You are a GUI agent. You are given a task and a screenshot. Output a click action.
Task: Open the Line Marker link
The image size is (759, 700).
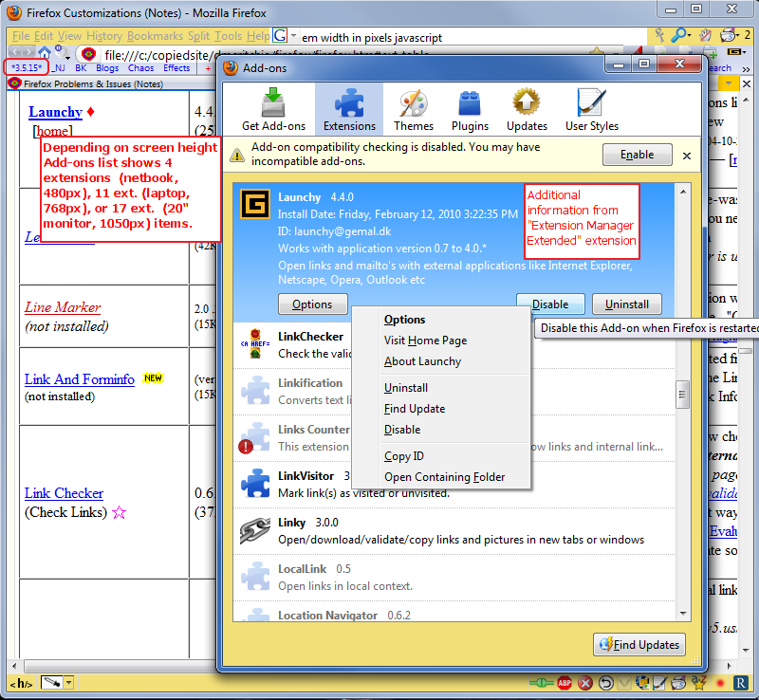point(63,307)
